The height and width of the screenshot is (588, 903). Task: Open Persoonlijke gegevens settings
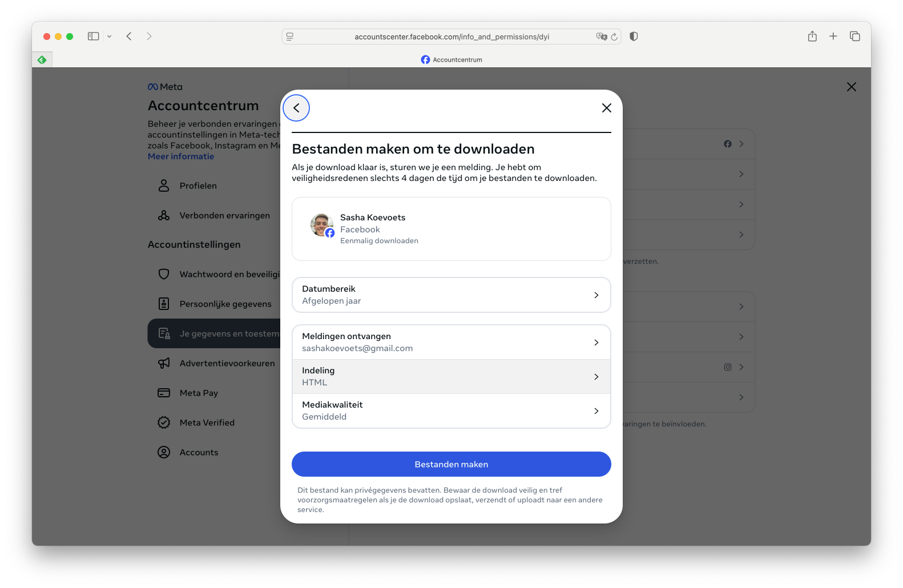214,304
